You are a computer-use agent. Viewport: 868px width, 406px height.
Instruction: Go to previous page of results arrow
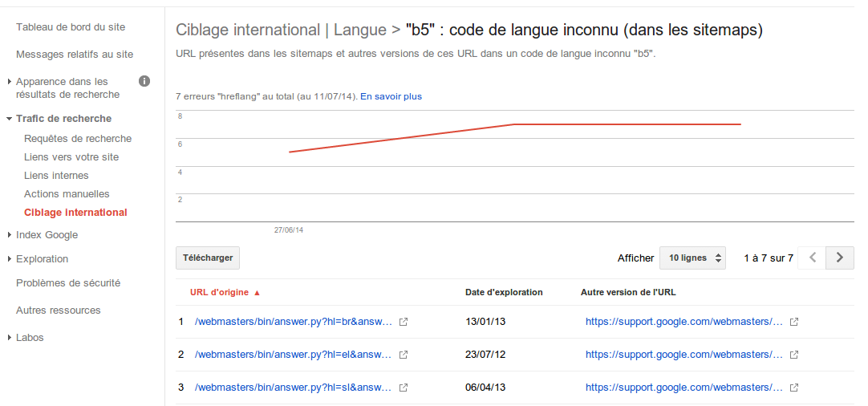[x=813, y=258]
